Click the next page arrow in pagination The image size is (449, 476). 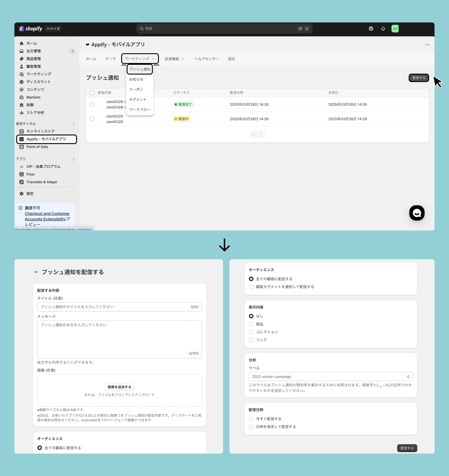[261, 135]
